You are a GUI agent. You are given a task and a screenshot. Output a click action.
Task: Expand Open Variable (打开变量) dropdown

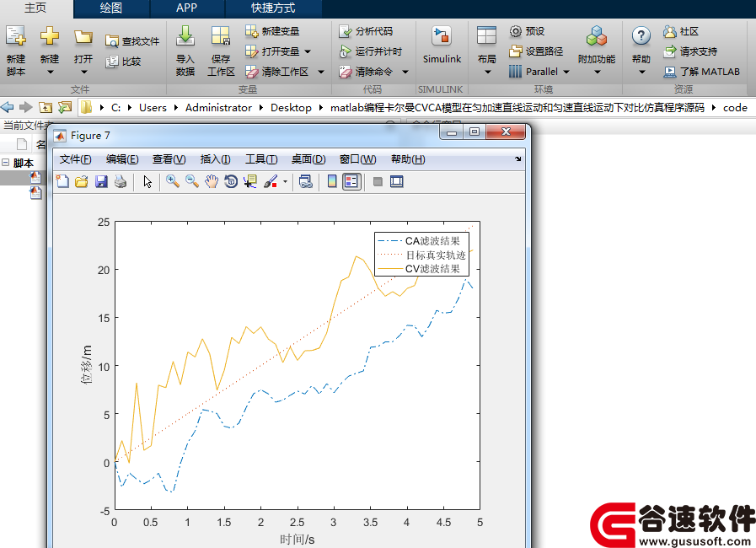pos(308,51)
